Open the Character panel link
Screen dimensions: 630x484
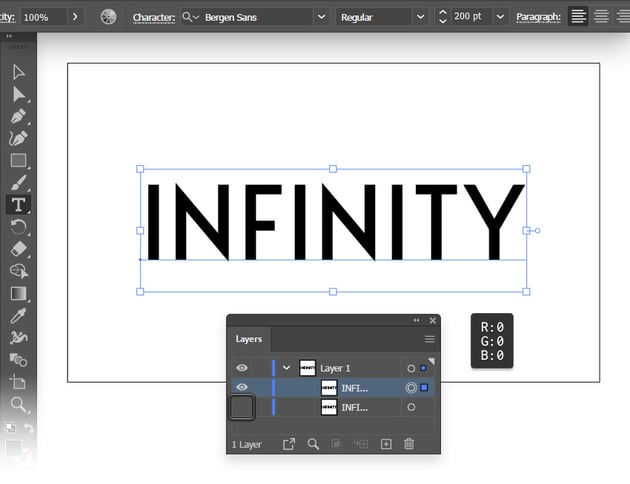pos(154,18)
